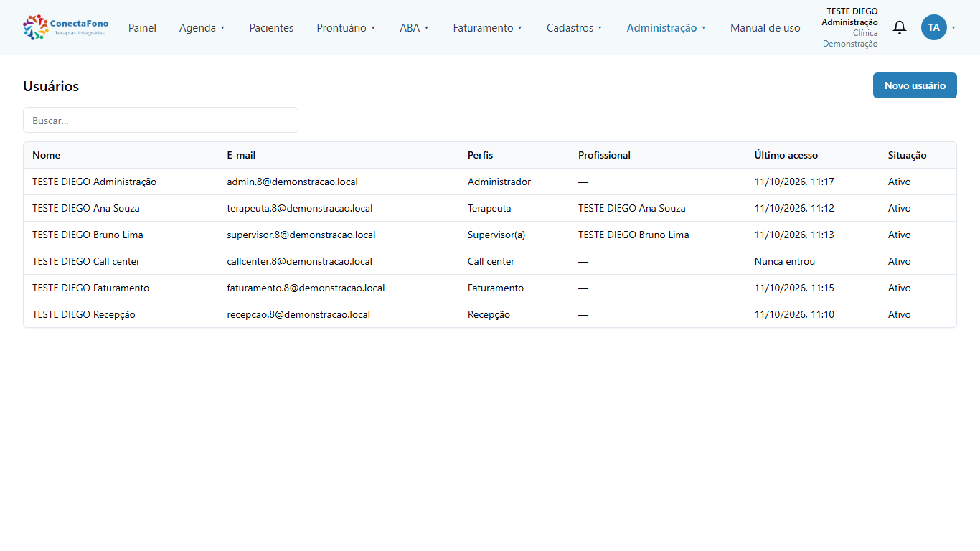The image size is (980, 551).
Task: Select TESTE DIEGO Ana Souza in Nome column
Action: click(x=86, y=208)
